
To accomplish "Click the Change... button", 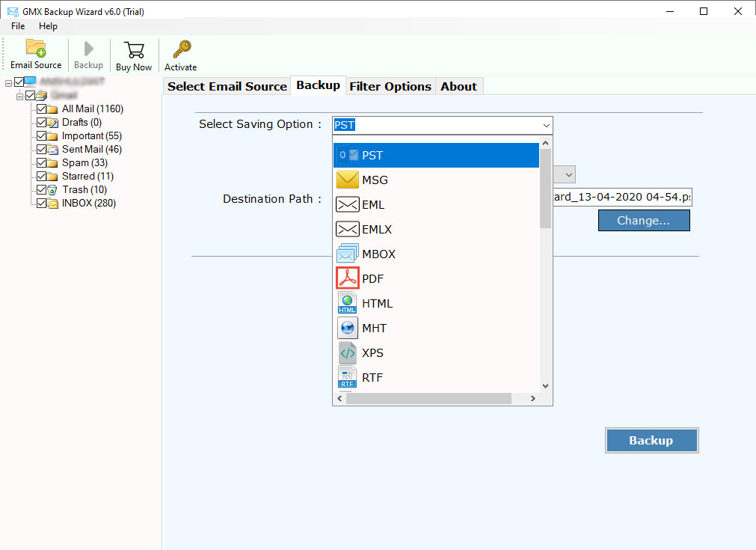I will (x=644, y=221).
